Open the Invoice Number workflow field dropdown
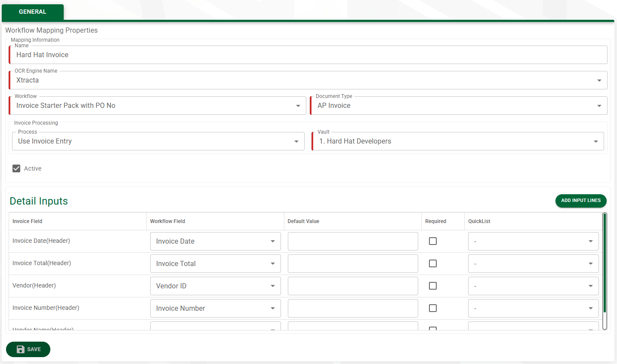Screen dimensions: 617x364 click(216, 309)
